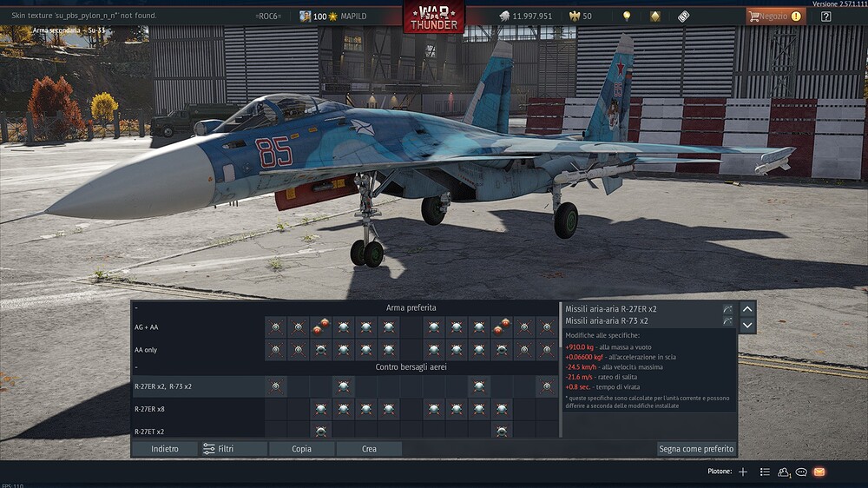This screenshot has width=868, height=488.
Task: Select last missile slot in AA only row
Action: pyautogui.click(x=547, y=350)
